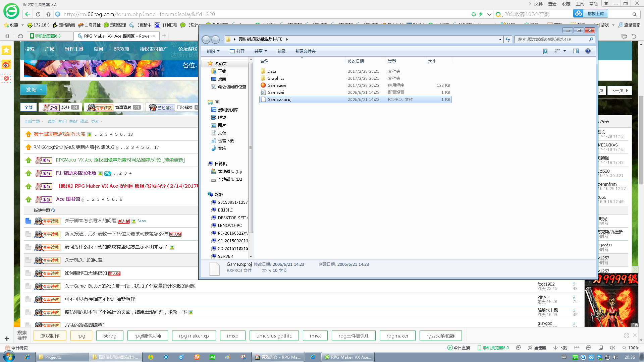Select the Graphics folder
This screenshot has height=362, width=644.
pyautogui.click(x=275, y=78)
